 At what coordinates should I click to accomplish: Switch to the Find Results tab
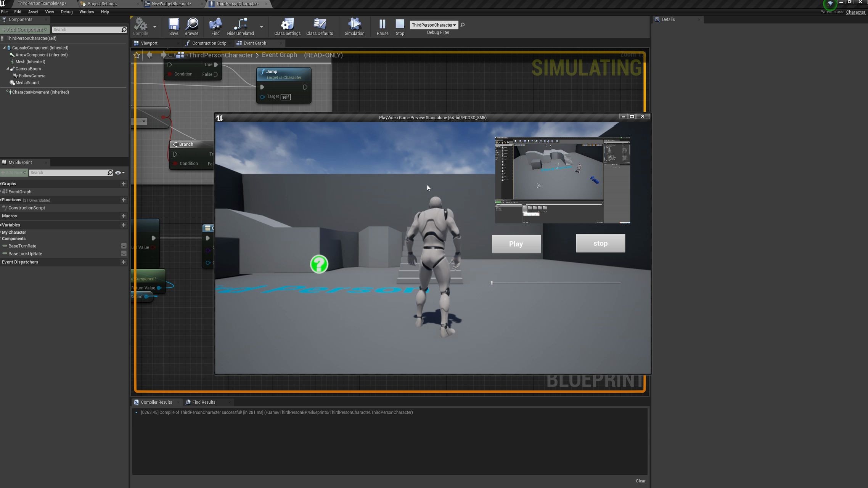click(204, 402)
